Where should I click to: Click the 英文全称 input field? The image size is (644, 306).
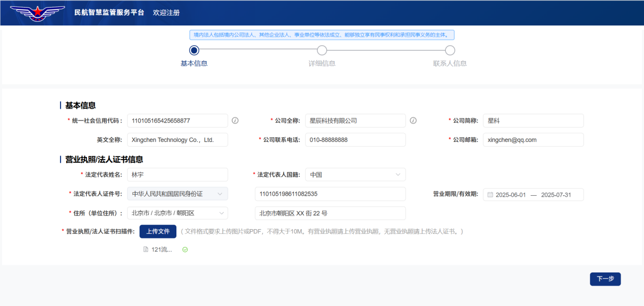tap(177, 140)
